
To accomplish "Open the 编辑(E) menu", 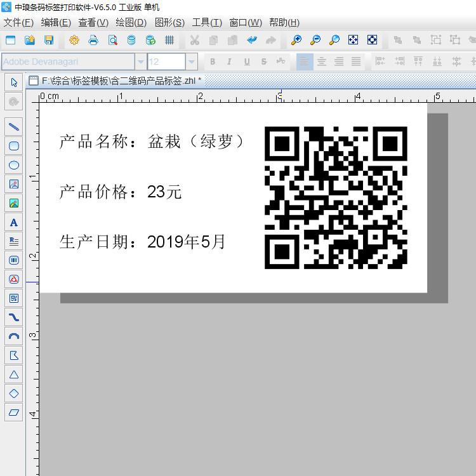I will tap(56, 22).
